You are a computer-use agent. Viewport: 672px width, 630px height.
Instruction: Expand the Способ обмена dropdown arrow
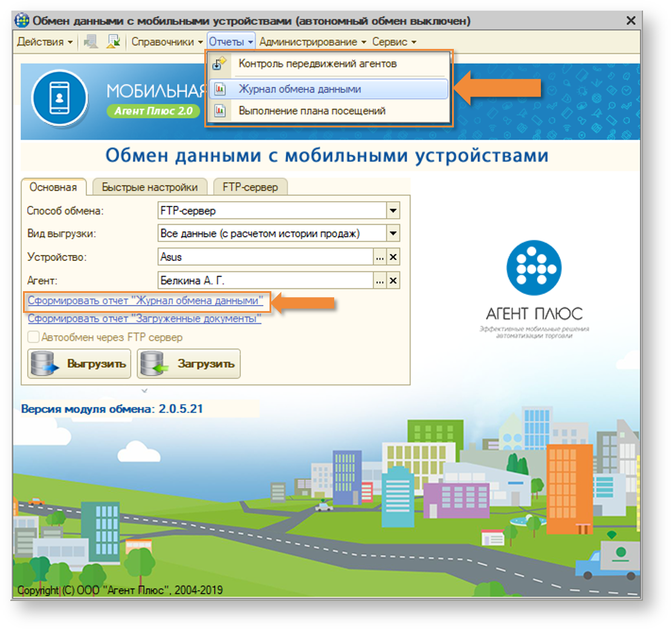(393, 211)
